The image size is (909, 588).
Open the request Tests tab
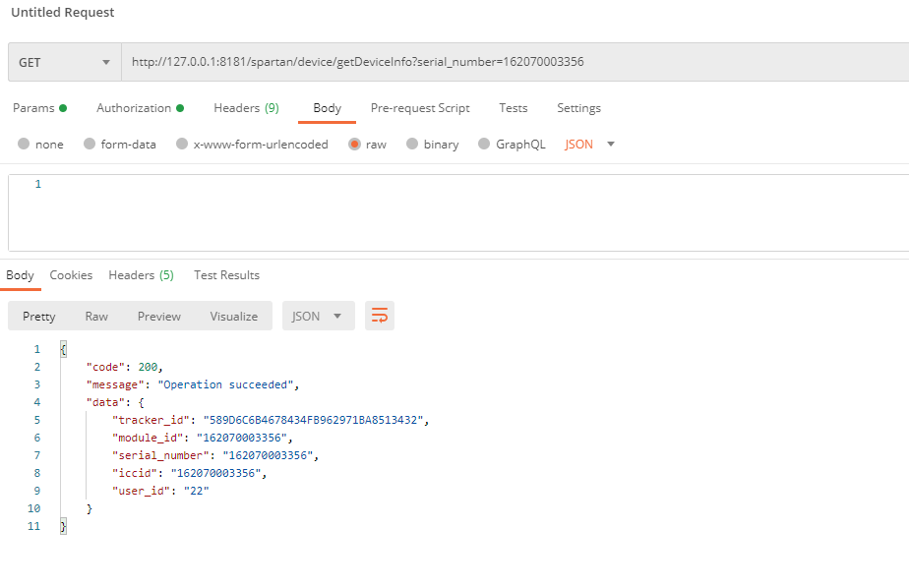pyautogui.click(x=513, y=108)
